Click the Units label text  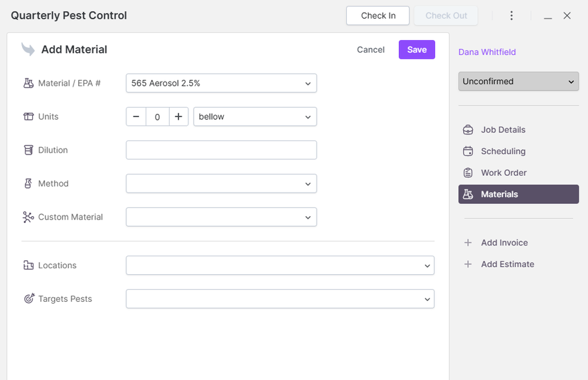tap(48, 116)
